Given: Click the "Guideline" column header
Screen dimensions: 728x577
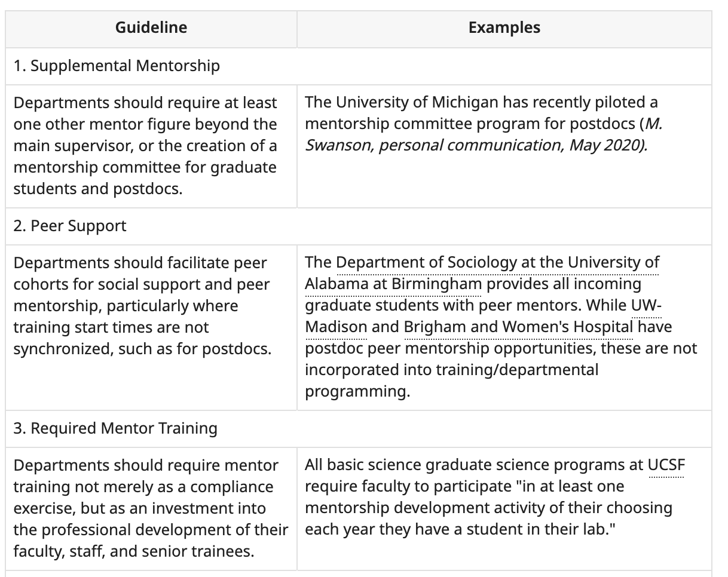Looking at the screenshot, I should click(x=151, y=27).
